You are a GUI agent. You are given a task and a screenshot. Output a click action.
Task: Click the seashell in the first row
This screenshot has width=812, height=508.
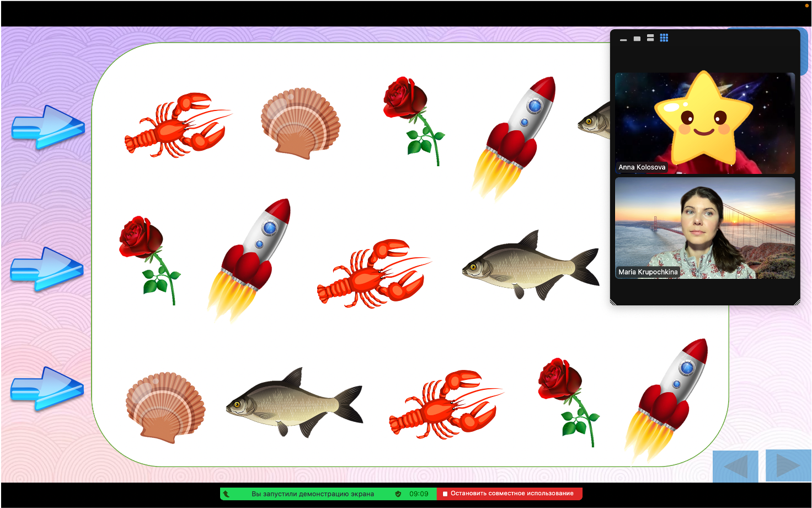pyautogui.click(x=301, y=123)
